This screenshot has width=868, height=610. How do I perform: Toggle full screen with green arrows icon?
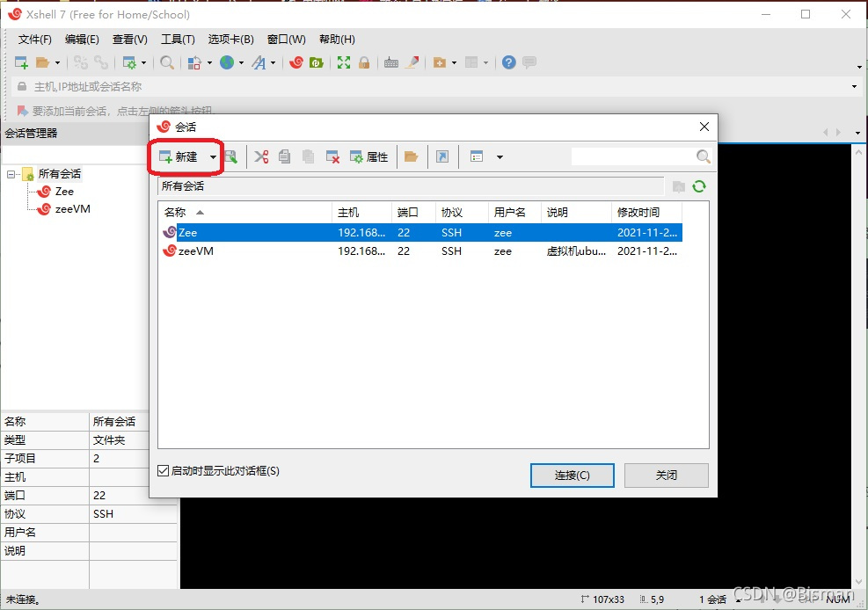click(x=344, y=62)
